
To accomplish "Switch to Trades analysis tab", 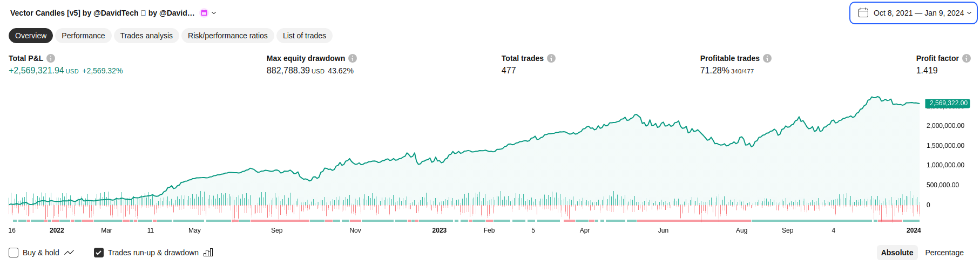I will click(x=146, y=36).
